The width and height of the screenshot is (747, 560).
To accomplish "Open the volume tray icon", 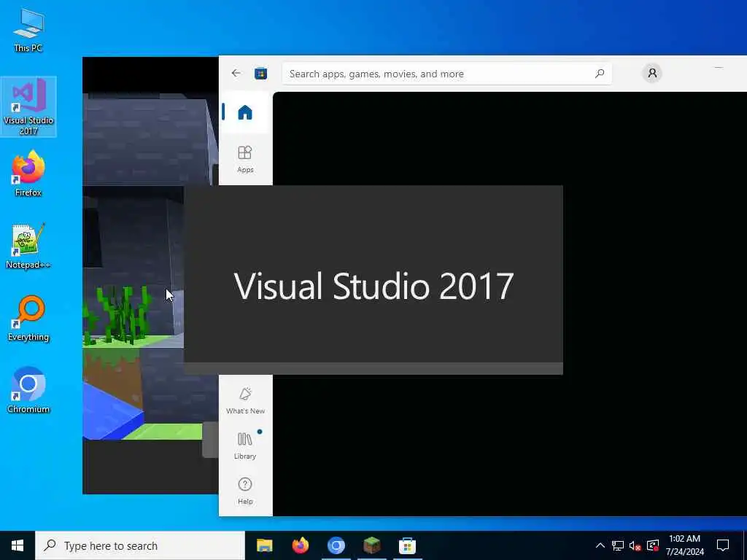I will coord(635,545).
